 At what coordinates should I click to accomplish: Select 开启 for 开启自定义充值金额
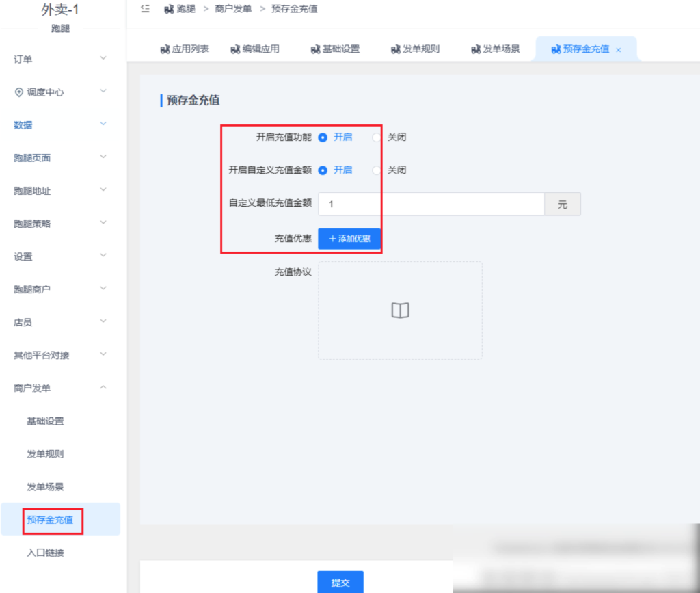point(323,170)
